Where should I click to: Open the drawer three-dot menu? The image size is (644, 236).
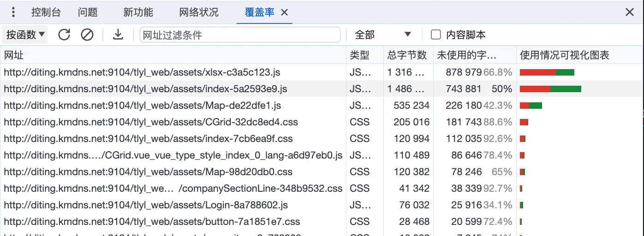coord(13,12)
